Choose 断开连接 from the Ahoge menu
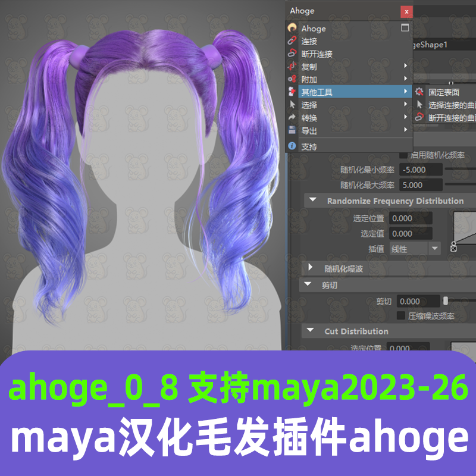This screenshot has height=476, width=476. pos(349,54)
